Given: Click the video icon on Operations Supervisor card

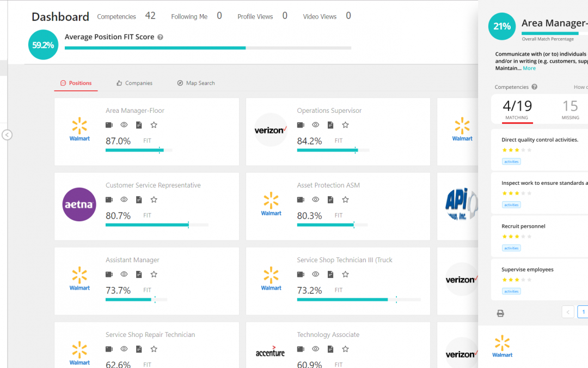Looking at the screenshot, I should tap(301, 125).
